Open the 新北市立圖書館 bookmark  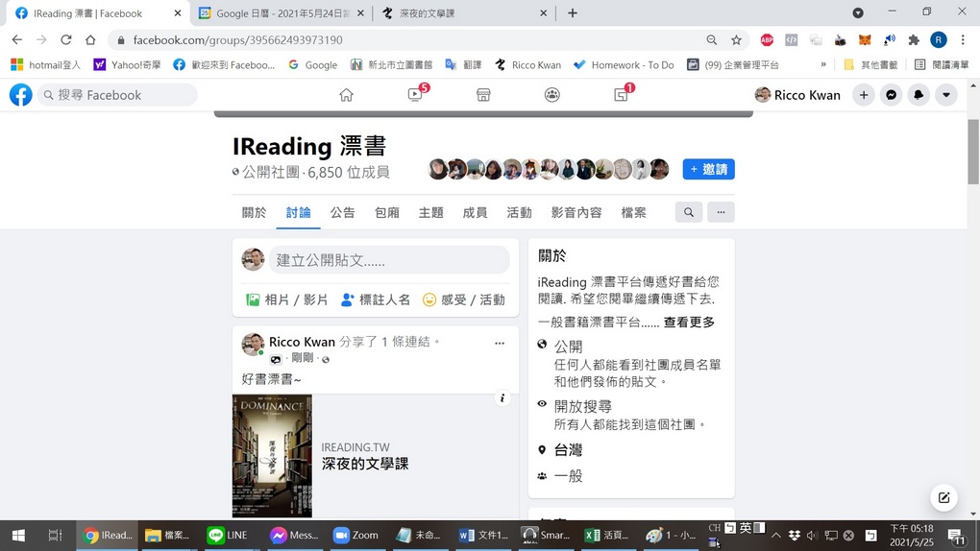tap(391, 64)
